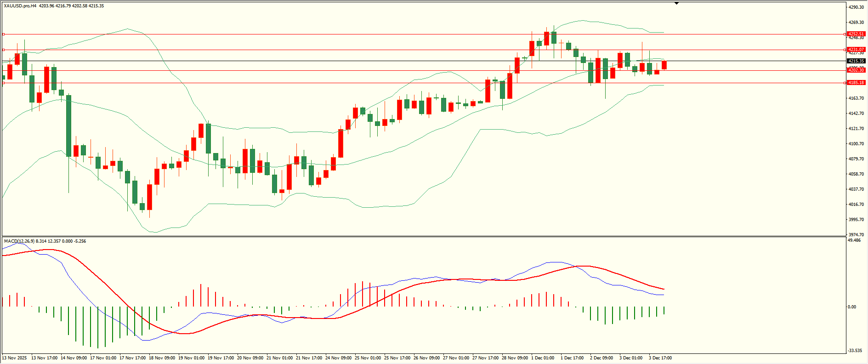Click the separator between chart and MACD

coord(423,237)
